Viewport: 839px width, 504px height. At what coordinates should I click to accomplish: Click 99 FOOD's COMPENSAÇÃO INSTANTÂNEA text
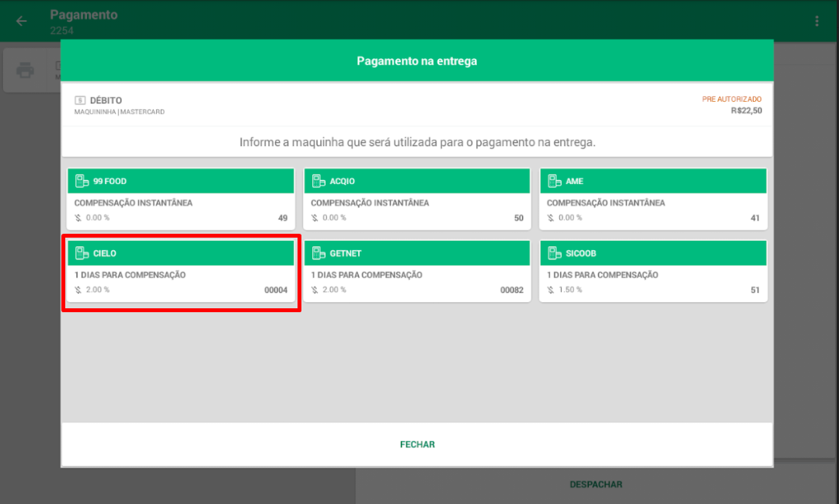[x=134, y=203]
